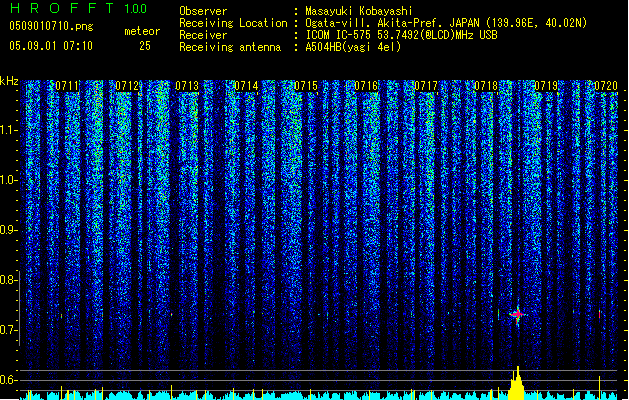Screen dimensions: 629x400
Task: Click the small red echo streak below 0720
Action: [600, 314]
